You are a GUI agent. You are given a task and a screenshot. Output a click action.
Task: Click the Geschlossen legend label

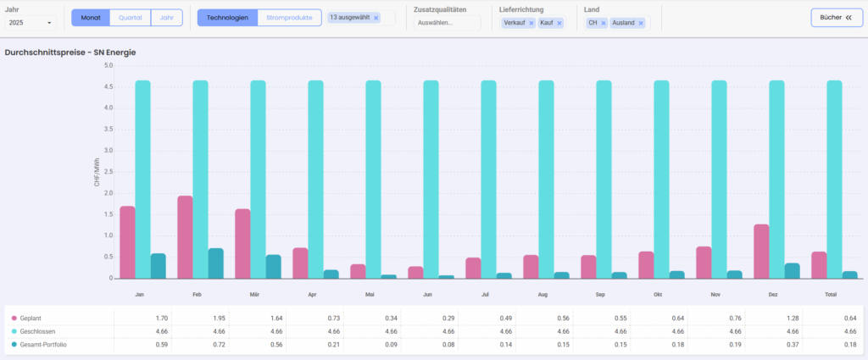pyautogui.click(x=37, y=331)
